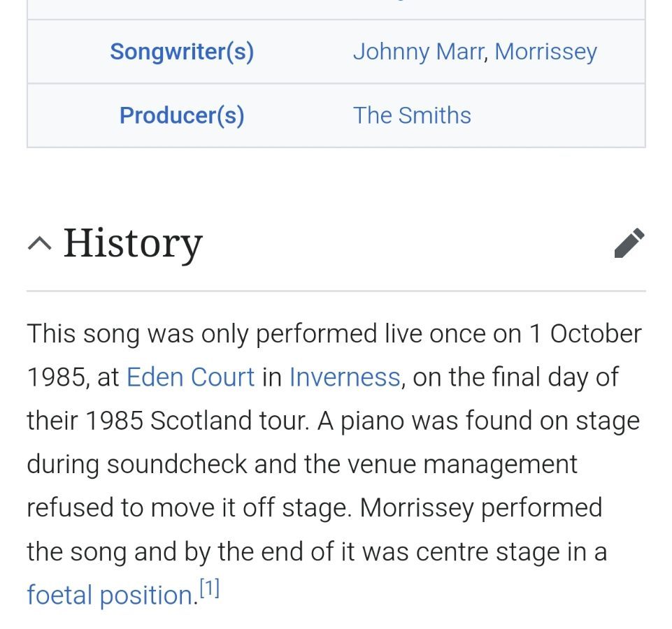Image resolution: width=672 pixels, height=629 pixels.
Task: Open the Producer(s) infobox label link
Action: 182,115
